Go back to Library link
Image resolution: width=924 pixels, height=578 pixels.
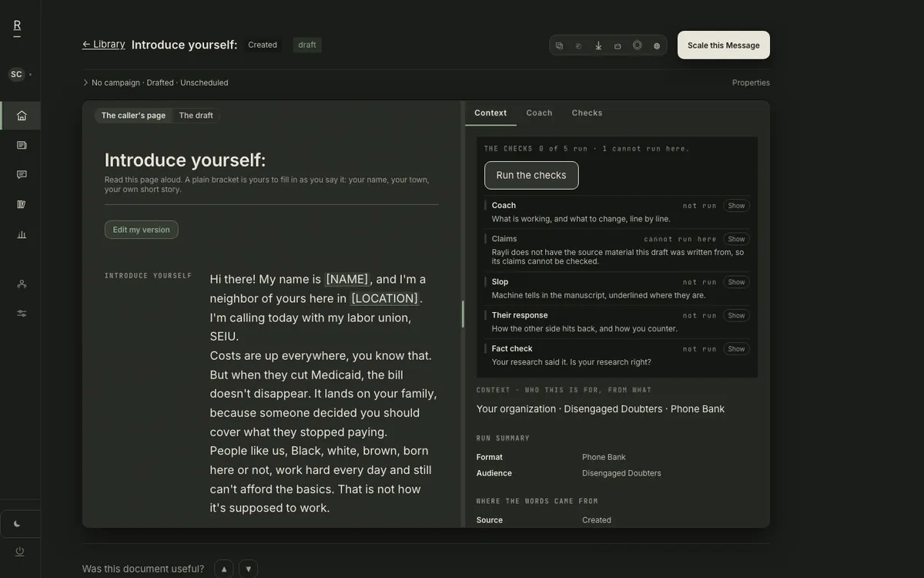pyautogui.click(x=104, y=44)
